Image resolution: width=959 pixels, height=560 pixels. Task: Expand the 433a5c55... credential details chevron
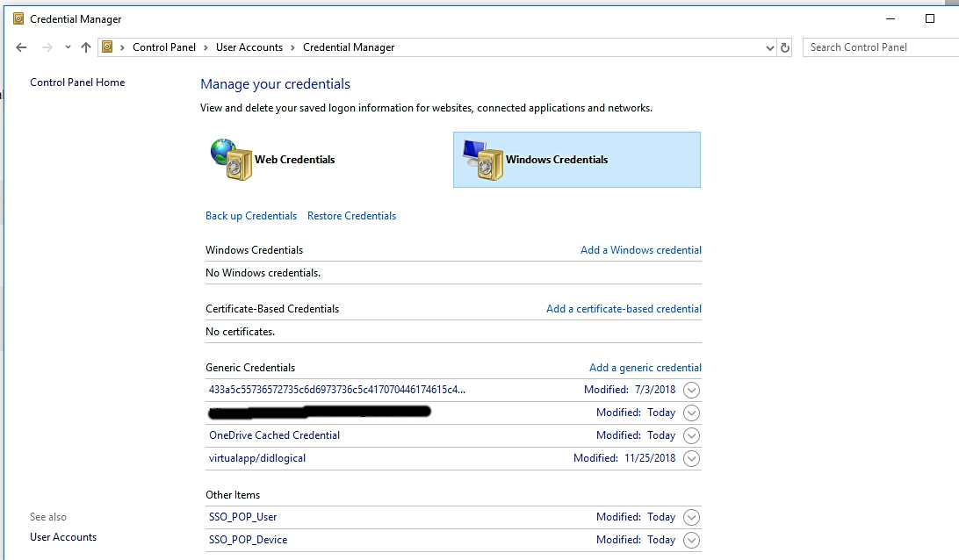pos(691,390)
